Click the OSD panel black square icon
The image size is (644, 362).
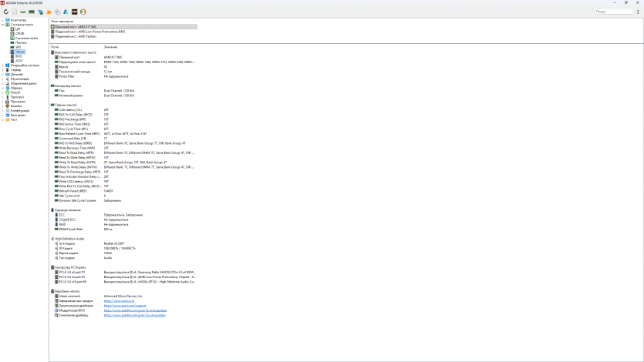pos(74,12)
